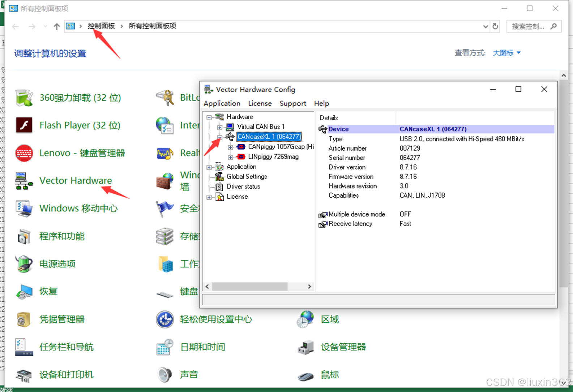Click 所有控制面板项 breadcrumb
This screenshot has width=573, height=392.
pyautogui.click(x=153, y=26)
